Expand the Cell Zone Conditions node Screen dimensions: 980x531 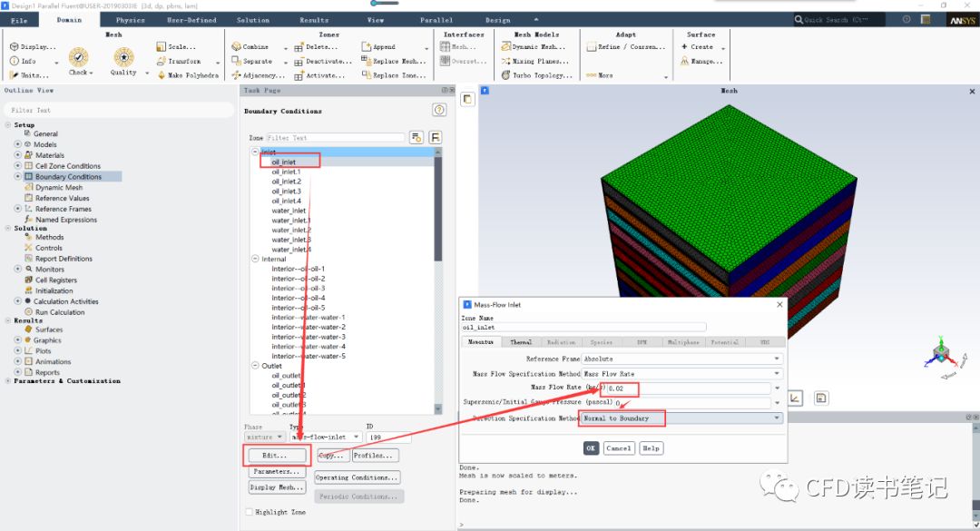(17, 166)
